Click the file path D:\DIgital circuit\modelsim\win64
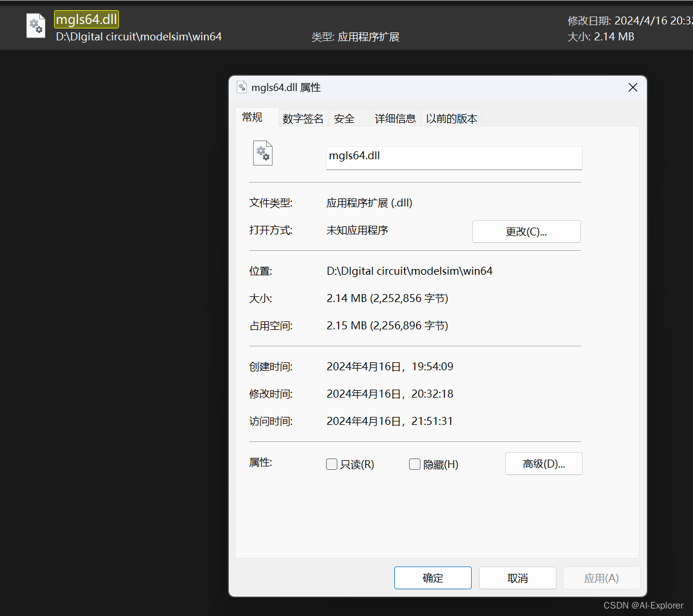This screenshot has width=693, height=616. coord(138,36)
